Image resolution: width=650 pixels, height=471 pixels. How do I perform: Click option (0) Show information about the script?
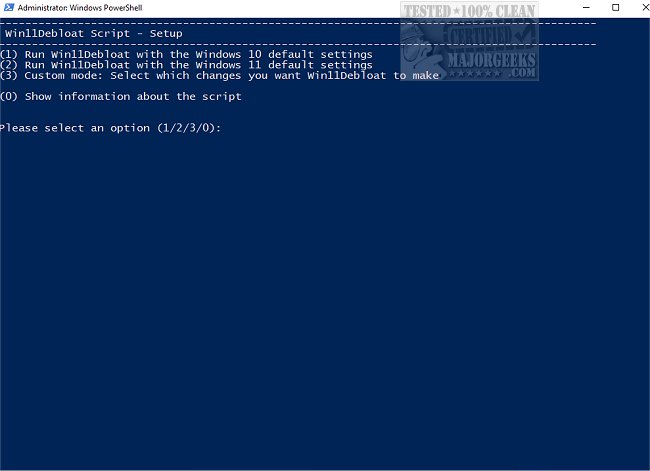tap(121, 96)
